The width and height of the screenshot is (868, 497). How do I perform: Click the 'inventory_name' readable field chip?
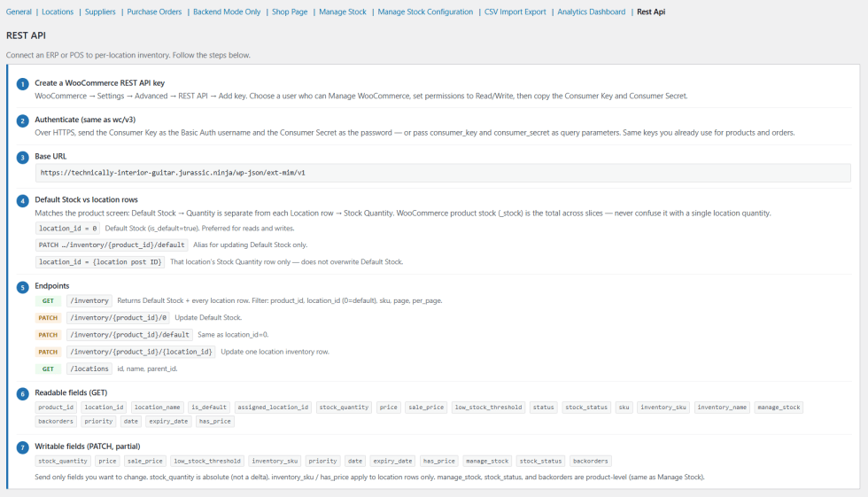(x=722, y=408)
